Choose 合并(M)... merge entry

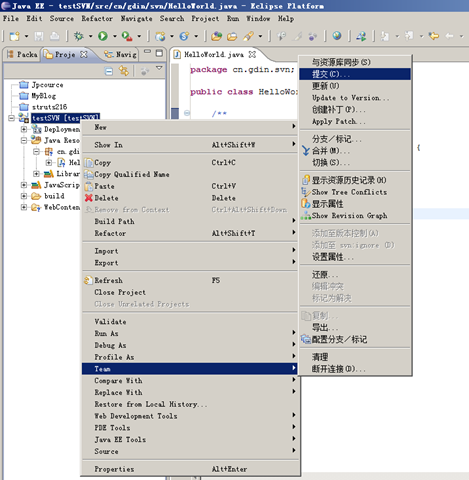(x=355, y=151)
